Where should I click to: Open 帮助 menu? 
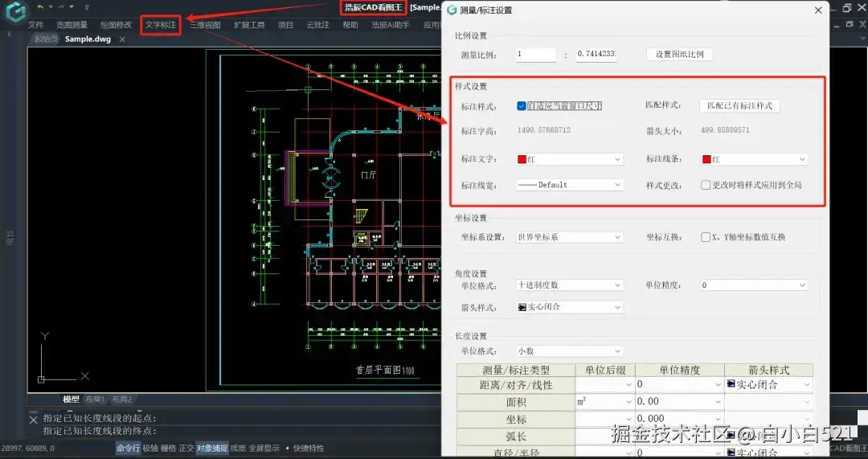pos(350,25)
